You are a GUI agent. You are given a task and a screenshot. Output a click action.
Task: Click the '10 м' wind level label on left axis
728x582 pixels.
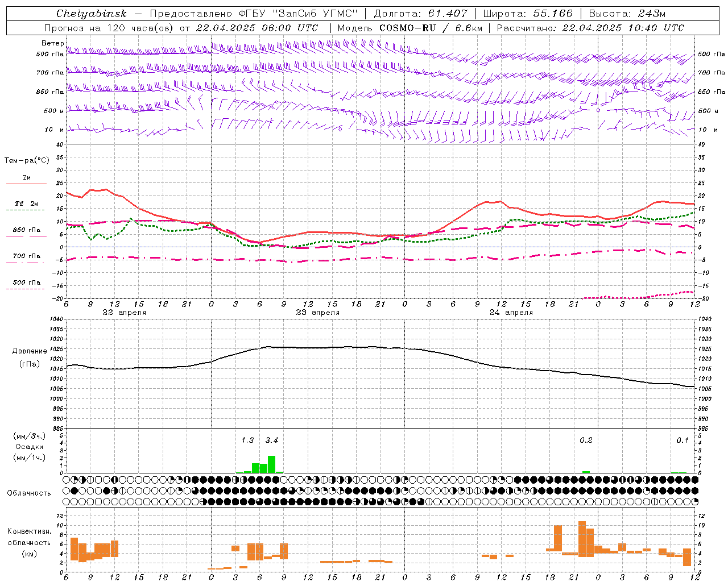55,130
